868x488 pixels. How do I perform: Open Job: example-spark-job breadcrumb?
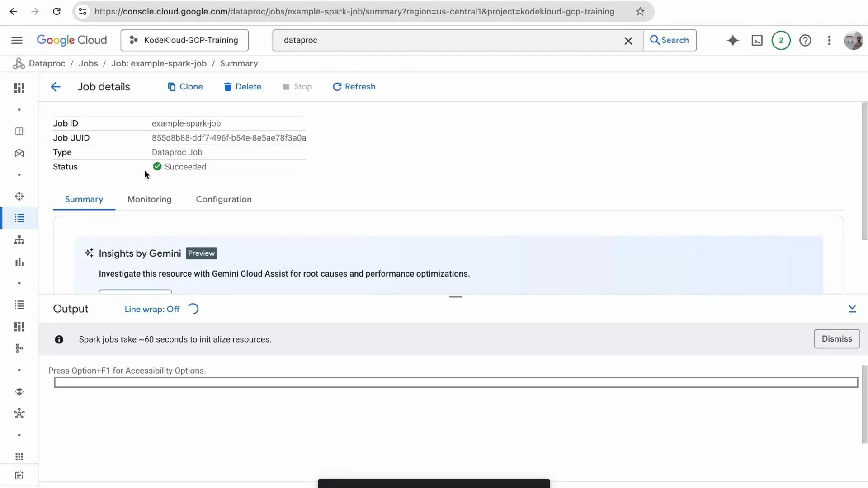coord(159,64)
